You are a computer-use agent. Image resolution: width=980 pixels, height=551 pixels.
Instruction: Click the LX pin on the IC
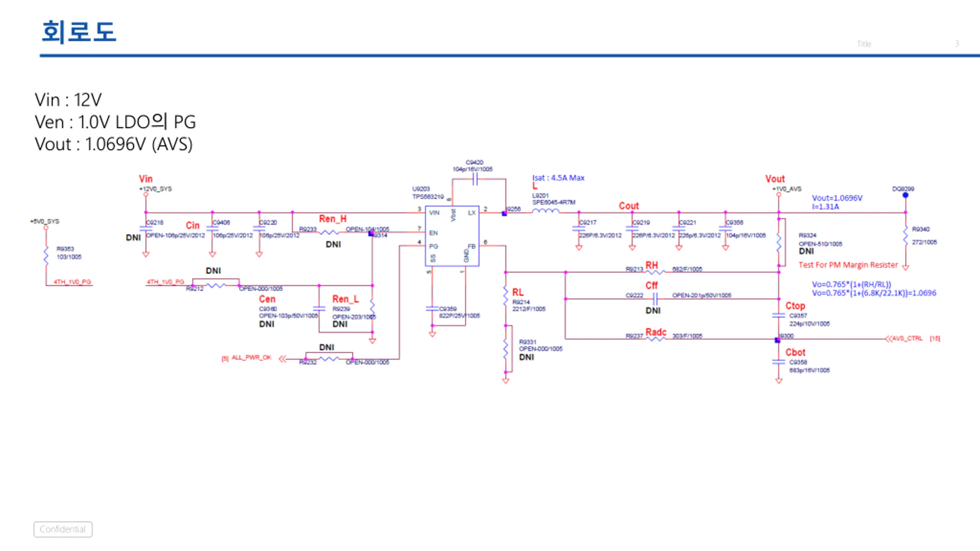click(472, 213)
